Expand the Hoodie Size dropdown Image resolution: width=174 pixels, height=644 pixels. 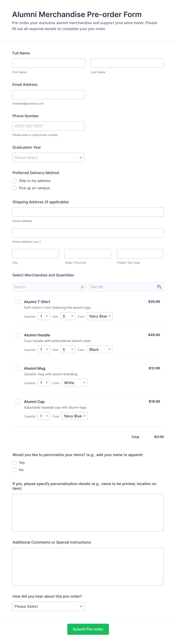pos(68,349)
